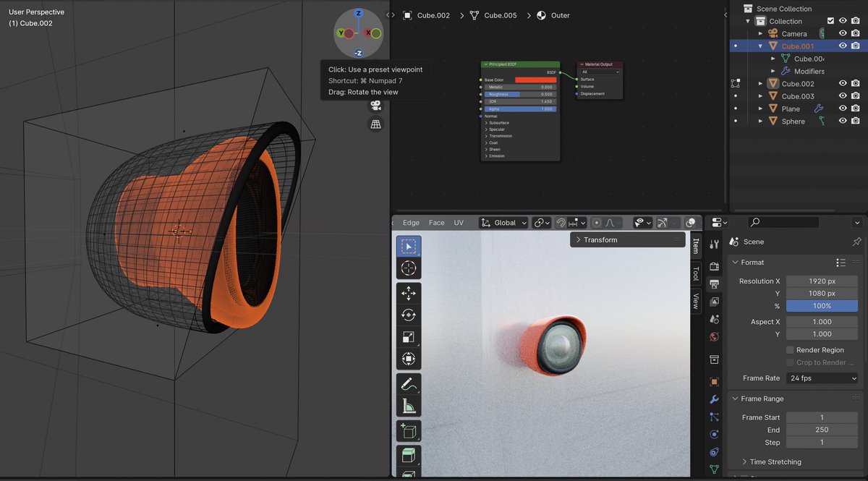Screen dimensions: 868x481
Task: Open the Render properties tab
Action: pos(715,267)
